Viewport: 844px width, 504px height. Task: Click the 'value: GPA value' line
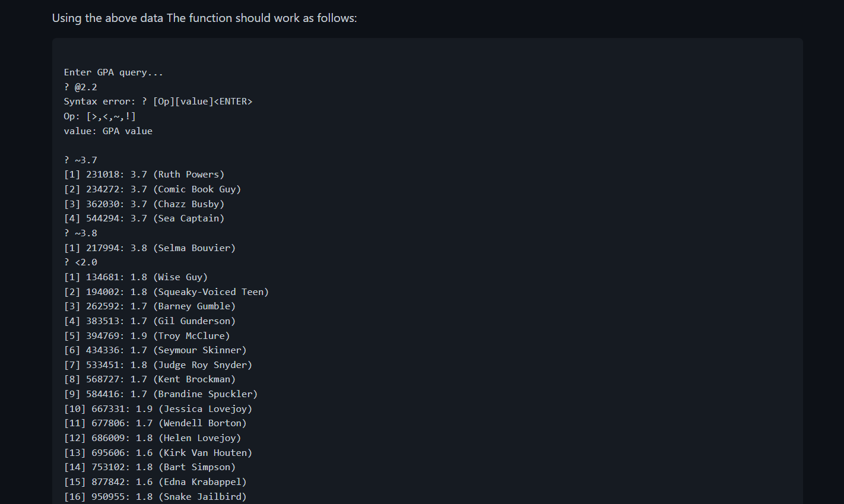108,131
